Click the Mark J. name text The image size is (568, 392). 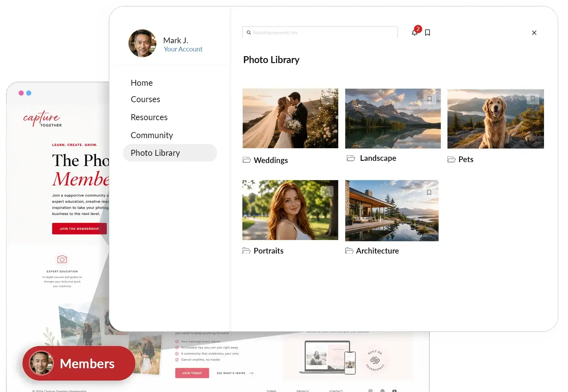tap(175, 40)
